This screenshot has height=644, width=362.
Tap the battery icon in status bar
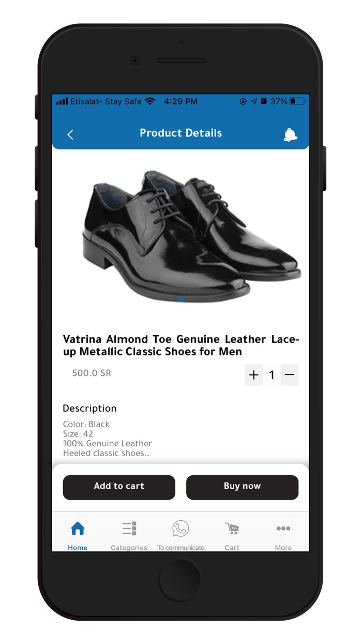[297, 101]
